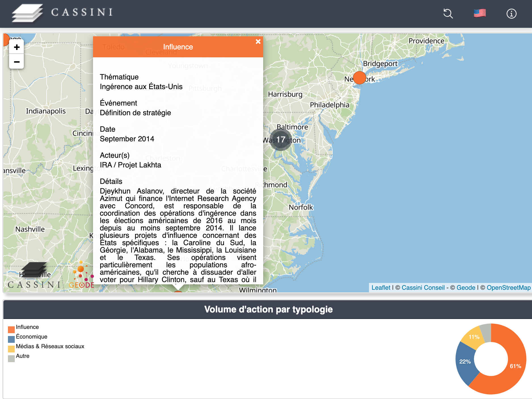
Task: Toggle the Influence legend entry
Action: [x=27, y=327]
